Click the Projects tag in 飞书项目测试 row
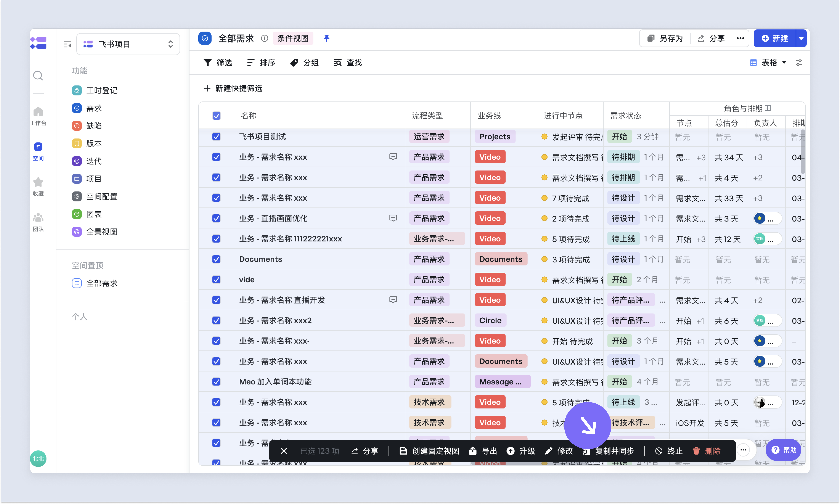 [x=495, y=136]
